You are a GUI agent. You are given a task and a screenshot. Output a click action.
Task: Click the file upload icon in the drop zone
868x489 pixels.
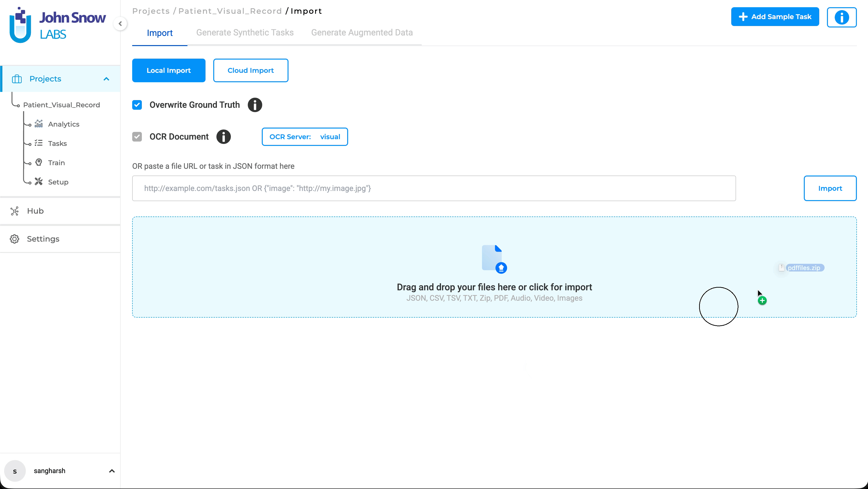(494, 259)
